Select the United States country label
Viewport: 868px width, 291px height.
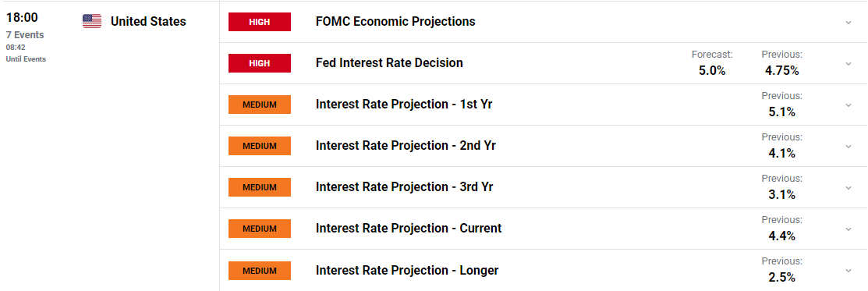click(148, 22)
